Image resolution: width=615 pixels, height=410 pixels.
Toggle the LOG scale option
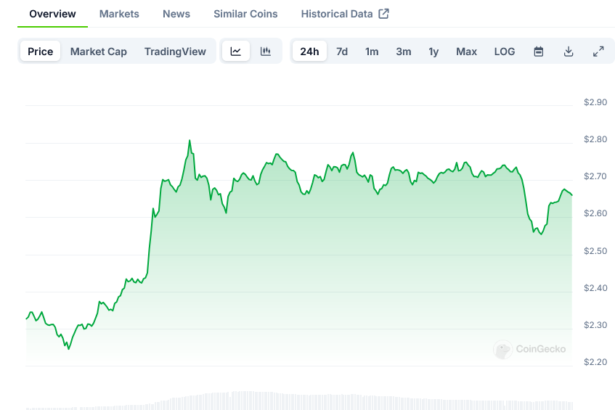coord(504,52)
